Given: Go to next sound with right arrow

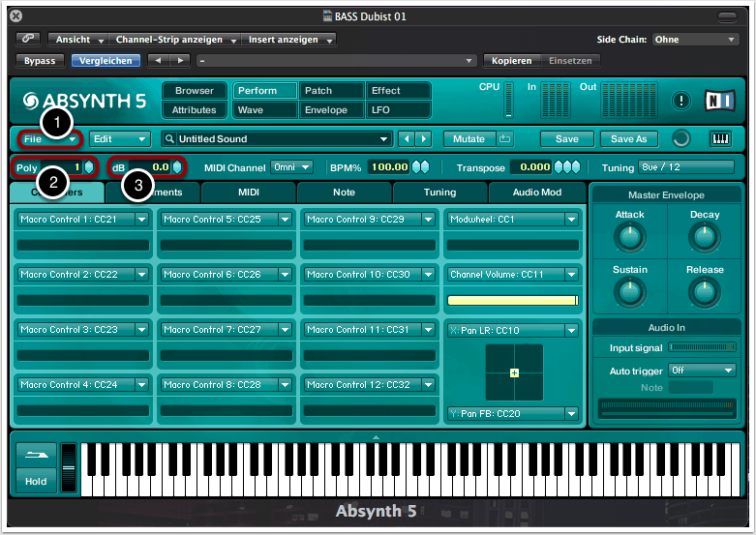Looking at the screenshot, I should [x=423, y=139].
